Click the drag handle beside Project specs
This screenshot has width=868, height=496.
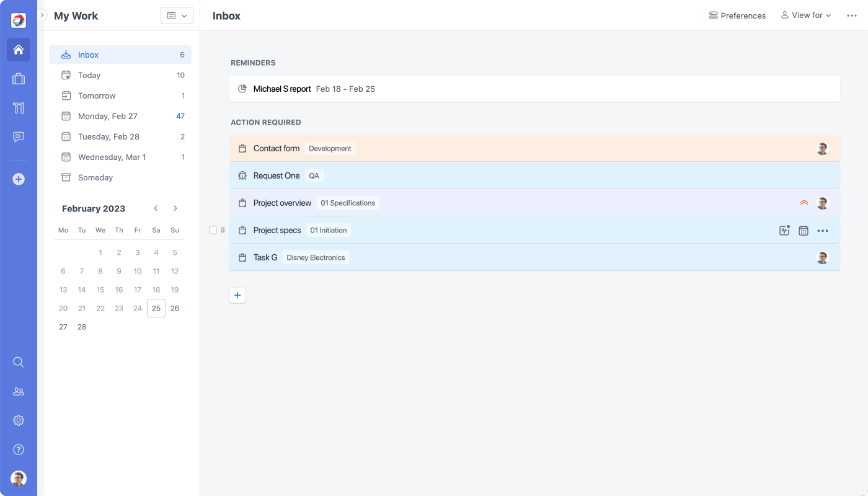223,230
